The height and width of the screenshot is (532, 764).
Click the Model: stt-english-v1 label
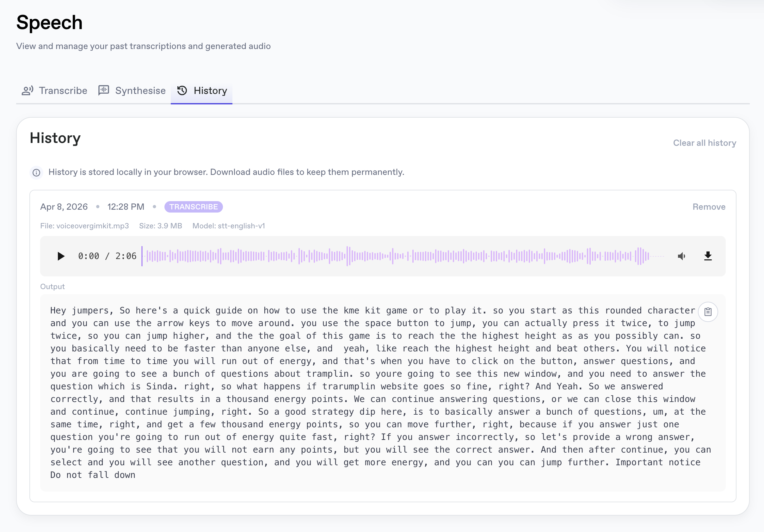click(x=229, y=226)
